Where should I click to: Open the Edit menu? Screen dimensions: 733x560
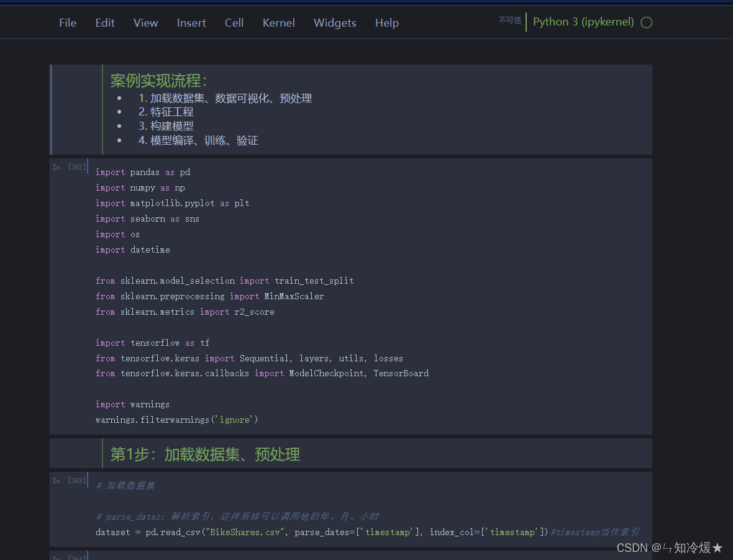click(x=104, y=22)
